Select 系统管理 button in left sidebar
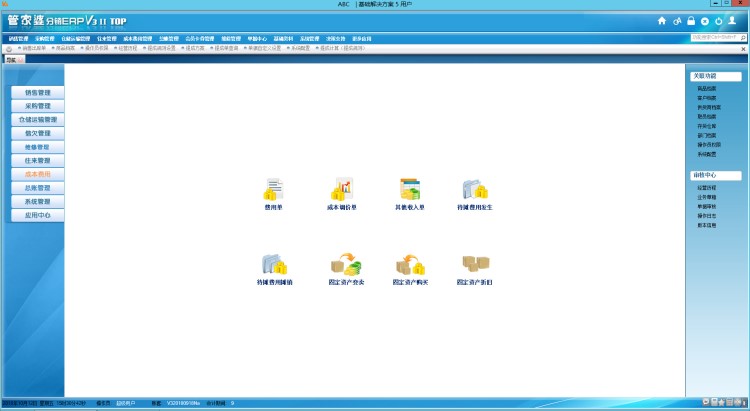Viewport: 750px width, 411px height. click(37, 201)
